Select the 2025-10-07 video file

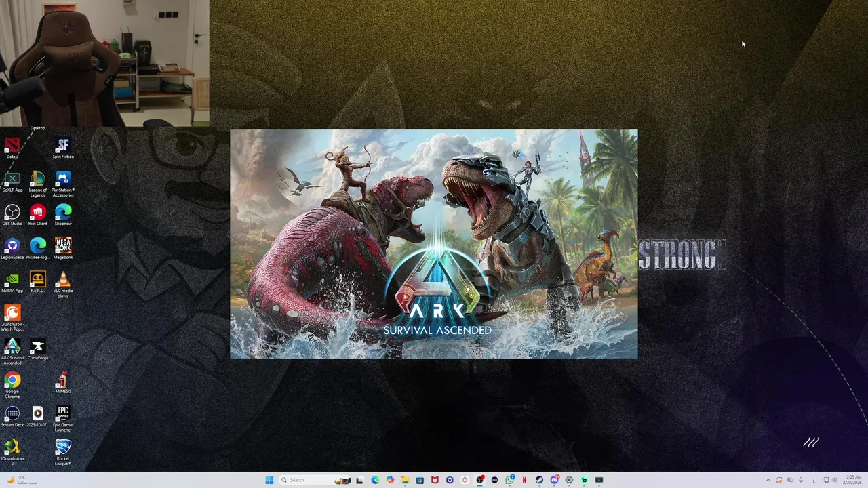point(38,416)
